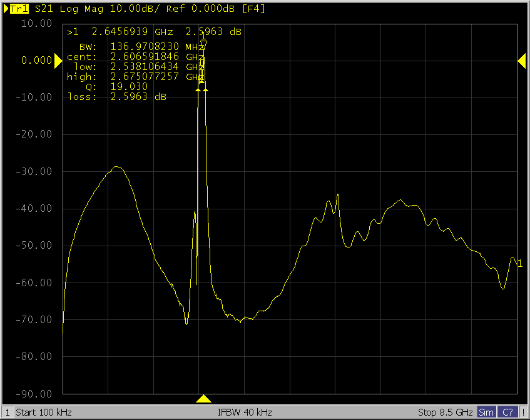The width and height of the screenshot is (530, 420).
Task: Select the Tr1 trace label
Action: (19, 9)
